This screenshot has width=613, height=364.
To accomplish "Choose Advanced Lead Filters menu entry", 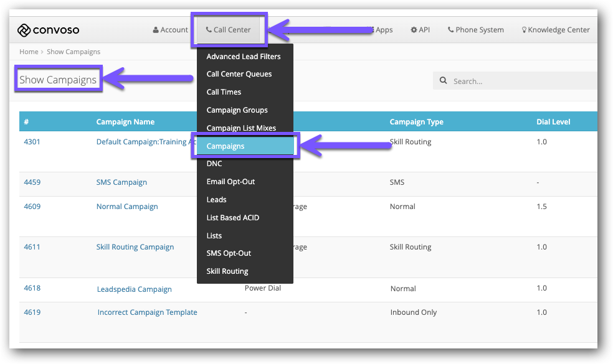I will 244,56.
